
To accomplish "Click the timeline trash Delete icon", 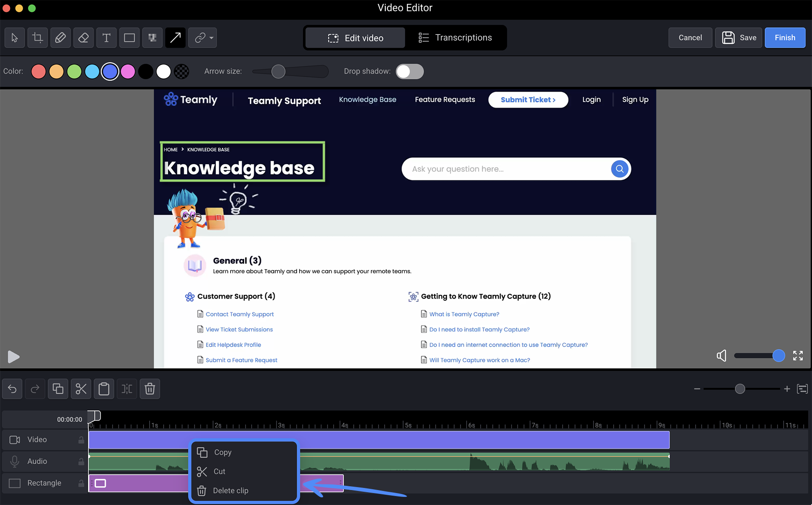I will pyautogui.click(x=150, y=389).
